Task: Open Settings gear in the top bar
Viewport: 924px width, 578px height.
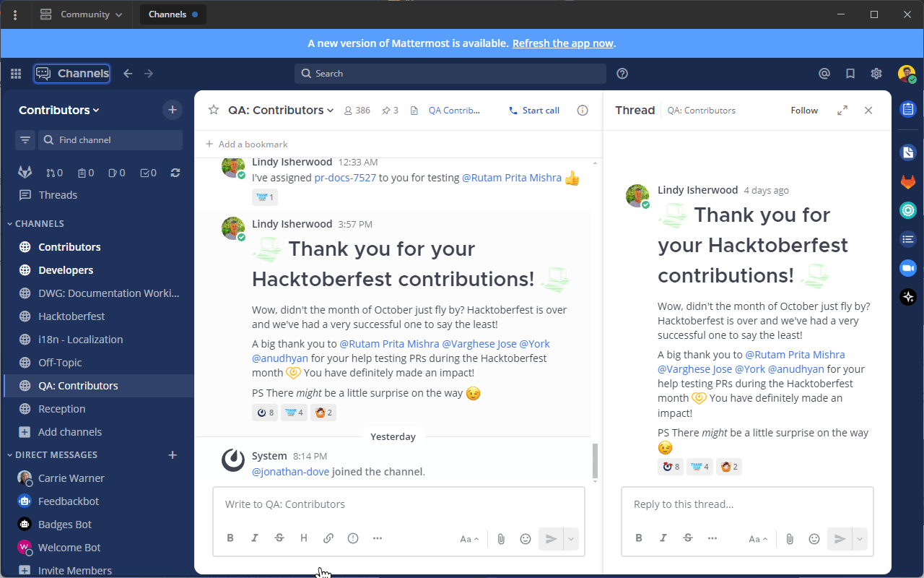Action: [x=876, y=73]
